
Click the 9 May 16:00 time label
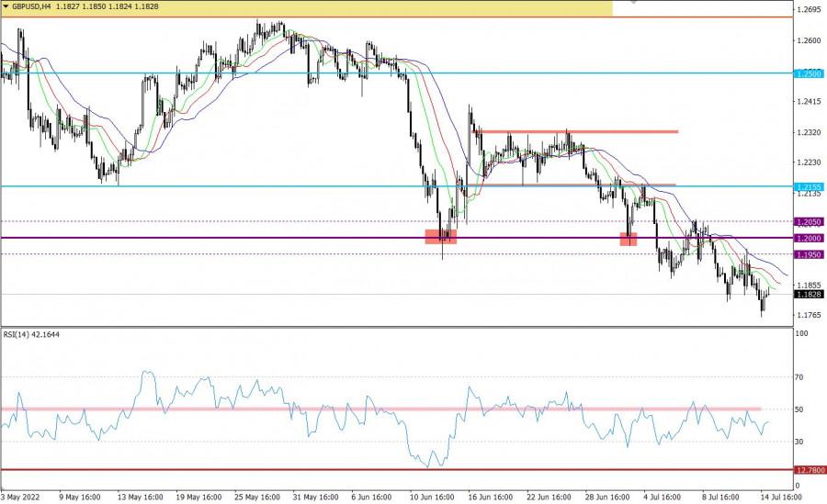[x=80, y=498]
